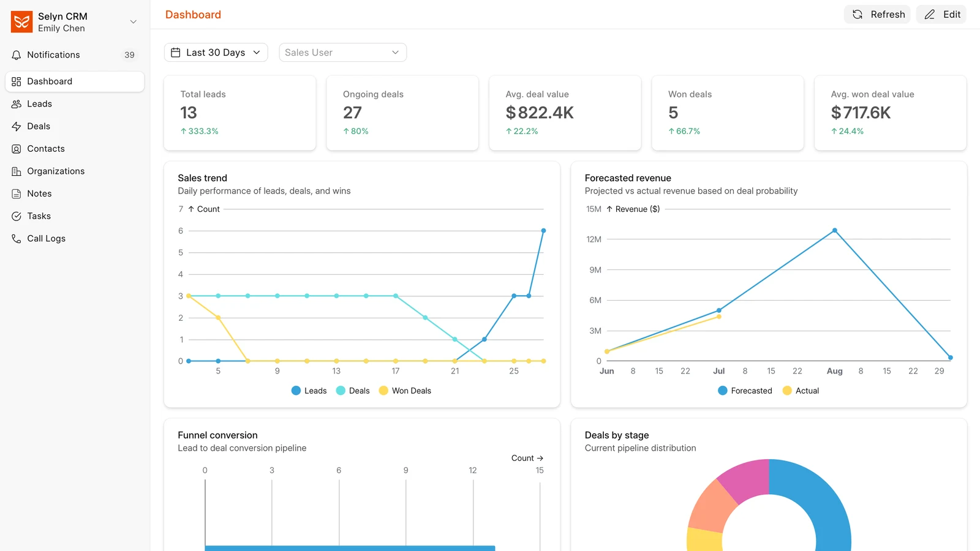The height and width of the screenshot is (551, 980).
Task: Click the Notifications bell icon
Action: pyautogui.click(x=17, y=55)
